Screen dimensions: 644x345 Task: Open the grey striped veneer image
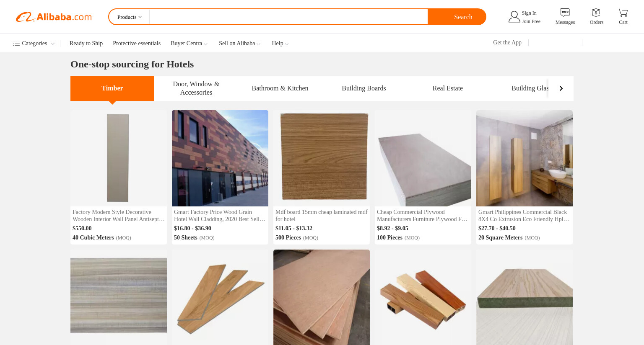(x=119, y=297)
